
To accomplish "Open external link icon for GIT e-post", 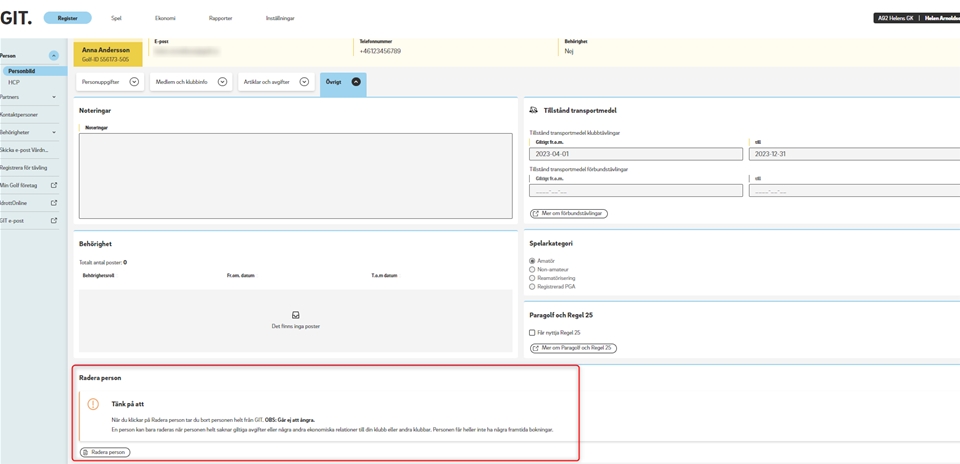I will click(54, 220).
